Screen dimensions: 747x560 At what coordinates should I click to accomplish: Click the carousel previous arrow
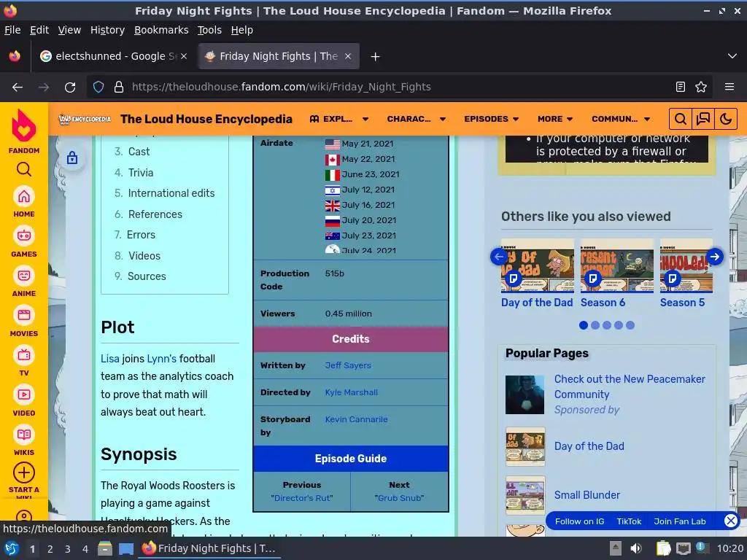[x=498, y=257]
